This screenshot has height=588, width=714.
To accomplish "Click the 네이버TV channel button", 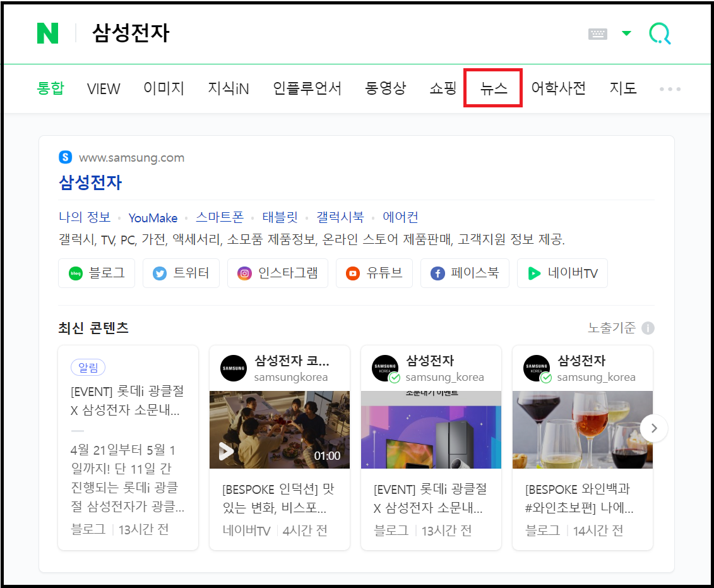I will point(562,273).
